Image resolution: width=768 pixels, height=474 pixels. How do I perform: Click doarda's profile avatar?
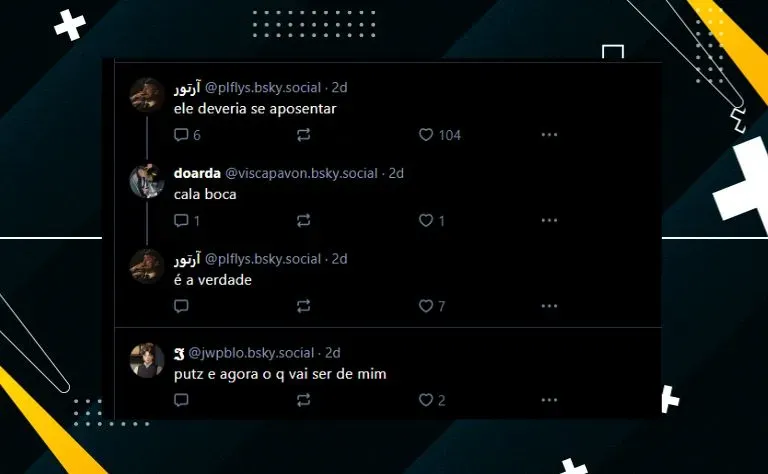click(x=147, y=181)
